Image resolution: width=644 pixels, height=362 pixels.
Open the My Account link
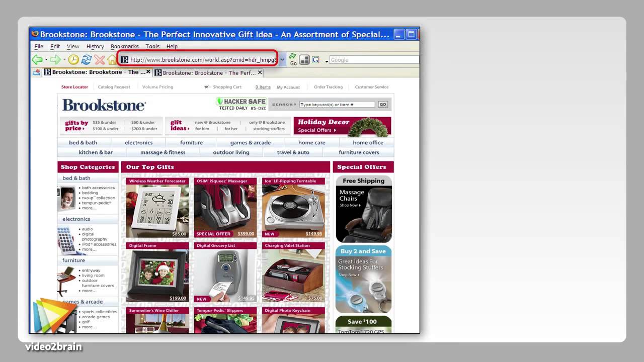point(288,87)
